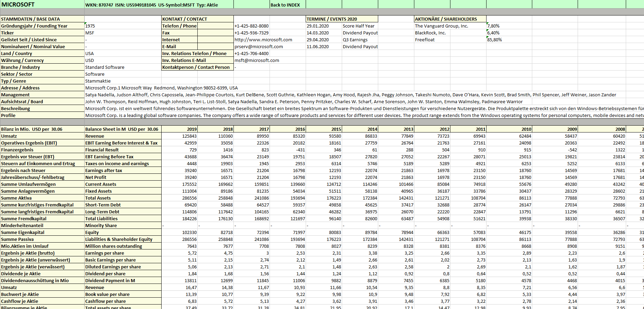The height and width of the screenshot is (309, 644).
Task: Click the msft@microsoft.com investor relations e-mail
Action: pos(257,60)
